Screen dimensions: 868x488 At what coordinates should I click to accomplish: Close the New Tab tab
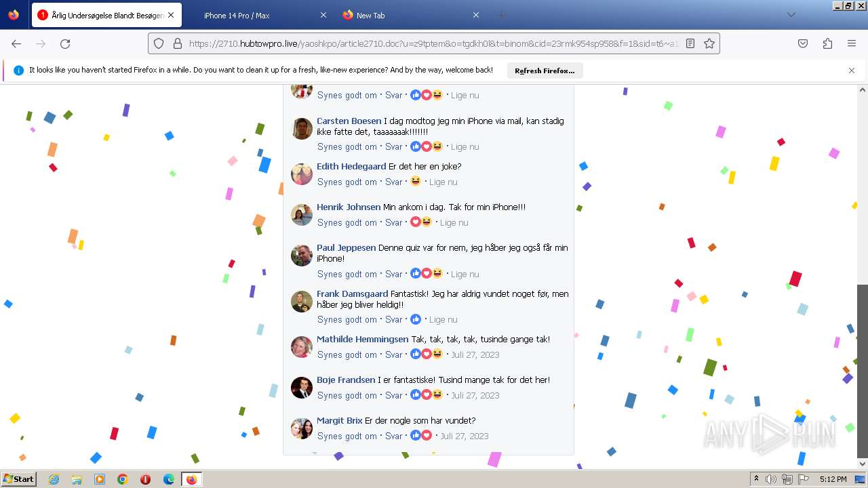(x=476, y=15)
